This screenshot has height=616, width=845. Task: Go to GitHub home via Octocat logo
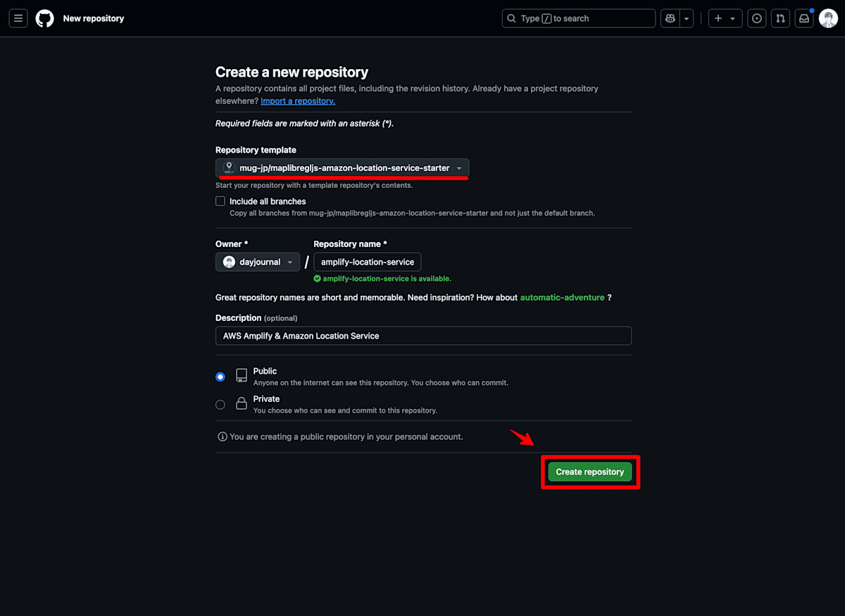click(x=45, y=18)
